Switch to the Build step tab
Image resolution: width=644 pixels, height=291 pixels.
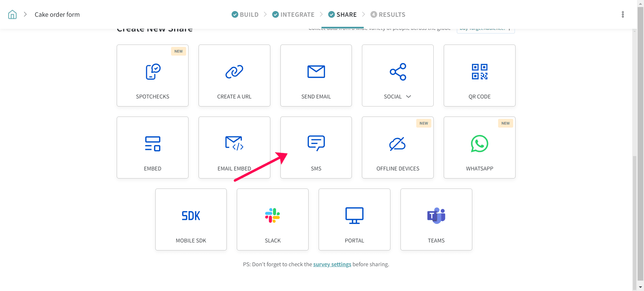[245, 14]
